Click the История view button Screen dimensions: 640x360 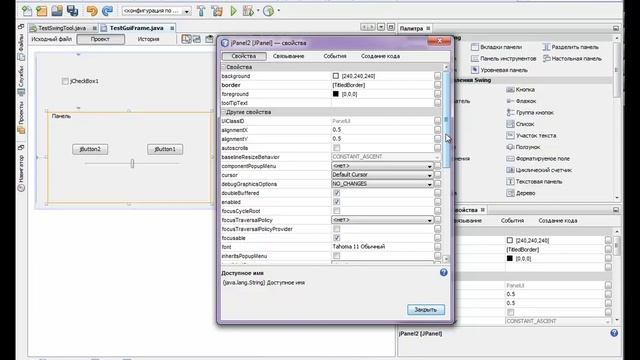(148, 39)
